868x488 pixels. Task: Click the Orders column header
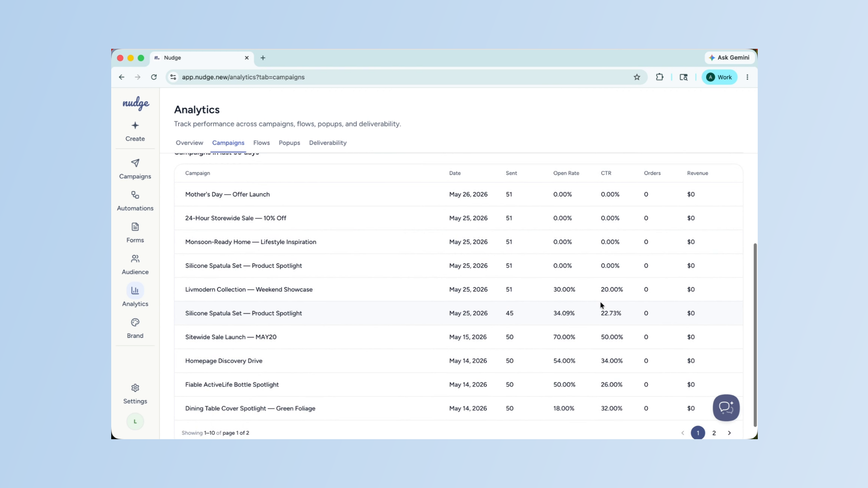(652, 173)
